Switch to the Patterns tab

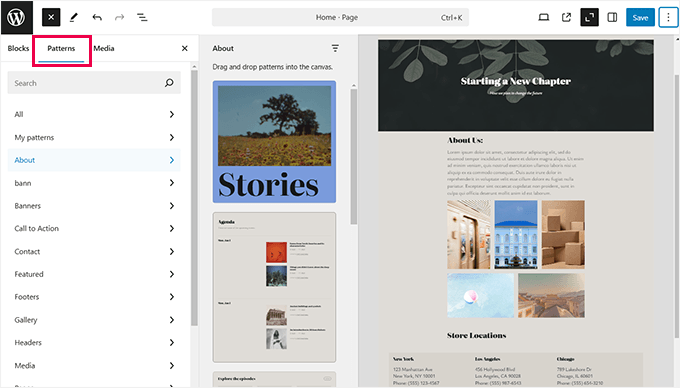coord(61,48)
